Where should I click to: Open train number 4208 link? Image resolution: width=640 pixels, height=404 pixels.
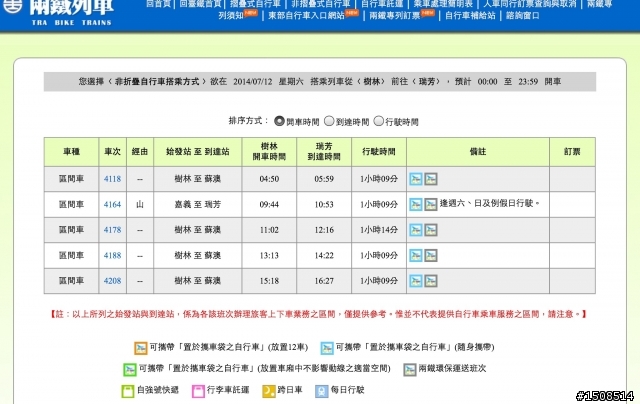pos(112,281)
